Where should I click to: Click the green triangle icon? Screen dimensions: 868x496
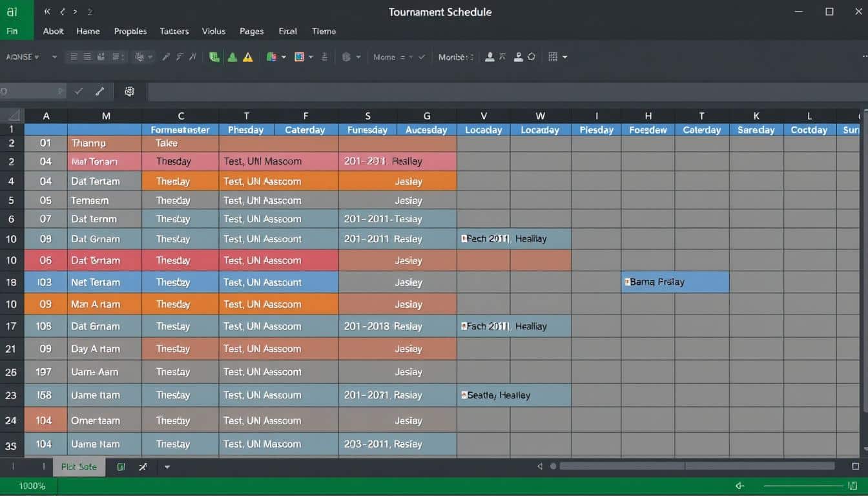(232, 57)
